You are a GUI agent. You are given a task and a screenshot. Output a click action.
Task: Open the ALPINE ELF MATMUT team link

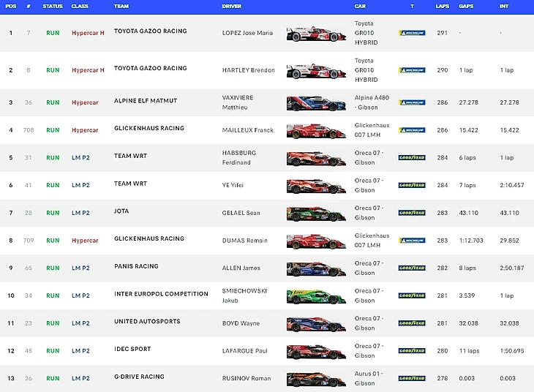(146, 100)
